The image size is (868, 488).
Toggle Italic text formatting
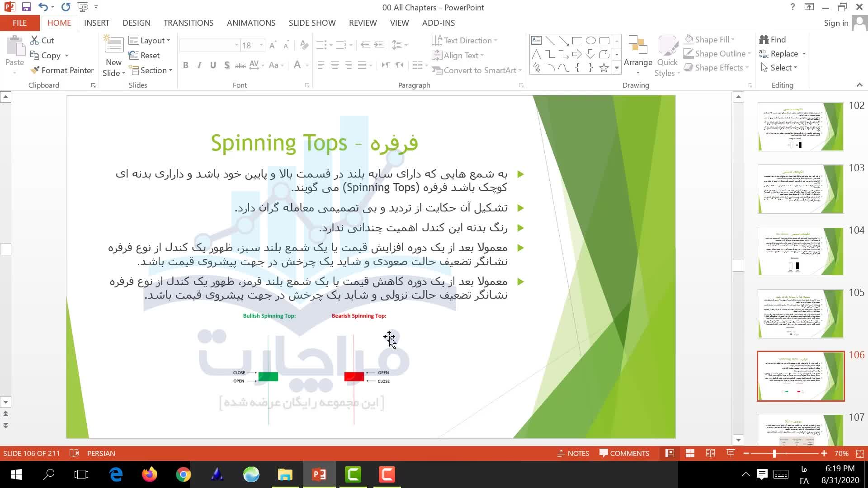click(199, 66)
